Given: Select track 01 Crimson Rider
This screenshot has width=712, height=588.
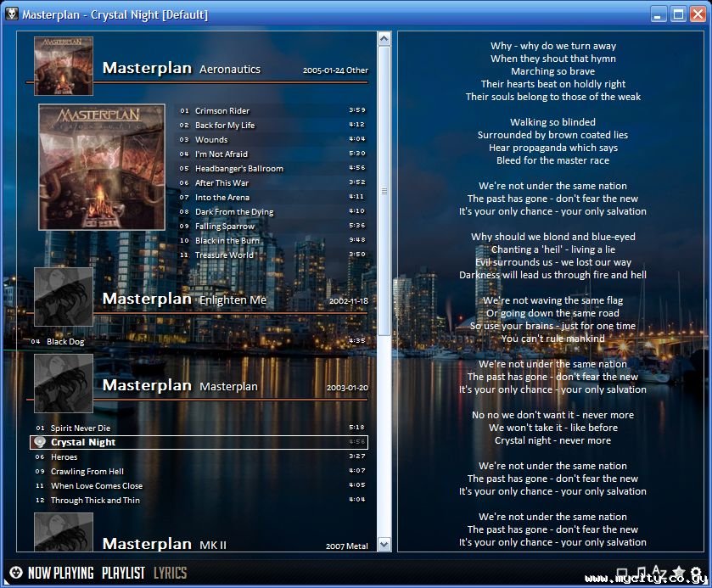Looking at the screenshot, I should pos(272,110).
